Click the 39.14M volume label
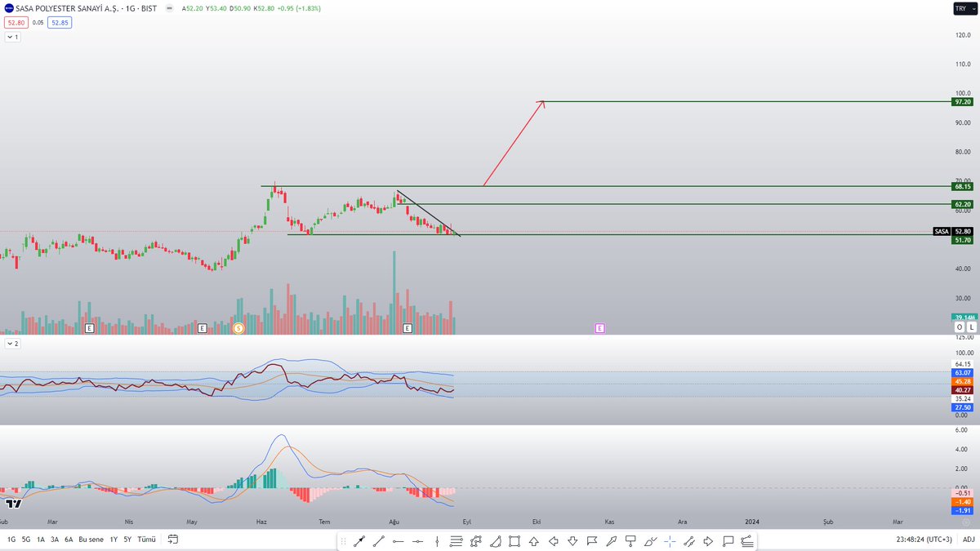This screenshot has height=551, width=980. pos(963,318)
